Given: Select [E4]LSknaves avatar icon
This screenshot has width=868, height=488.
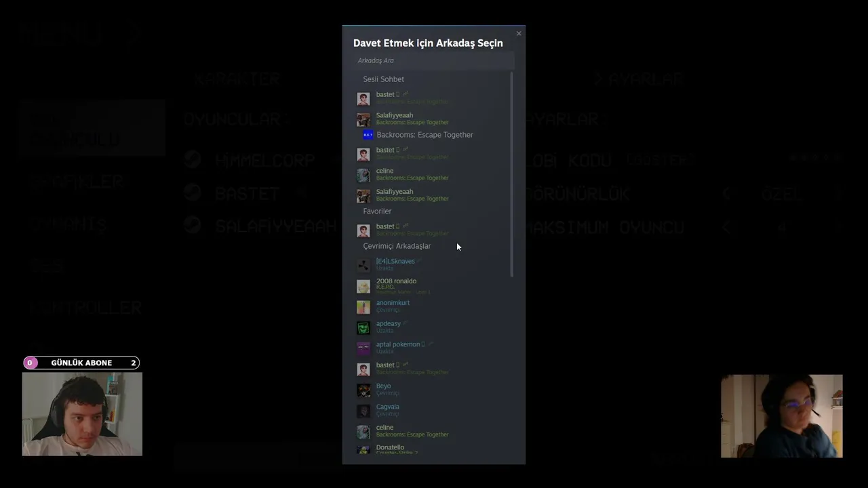Looking at the screenshot, I should pos(363,265).
